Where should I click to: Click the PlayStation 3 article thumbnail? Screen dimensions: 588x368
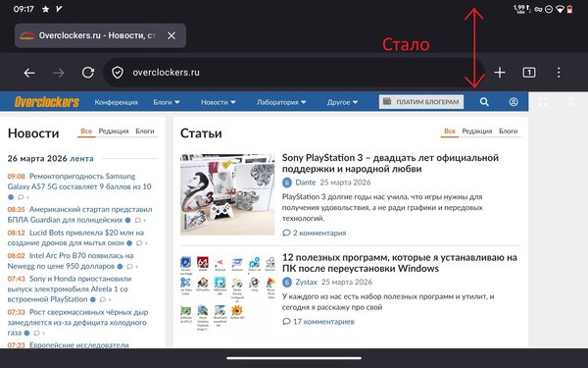(x=227, y=194)
